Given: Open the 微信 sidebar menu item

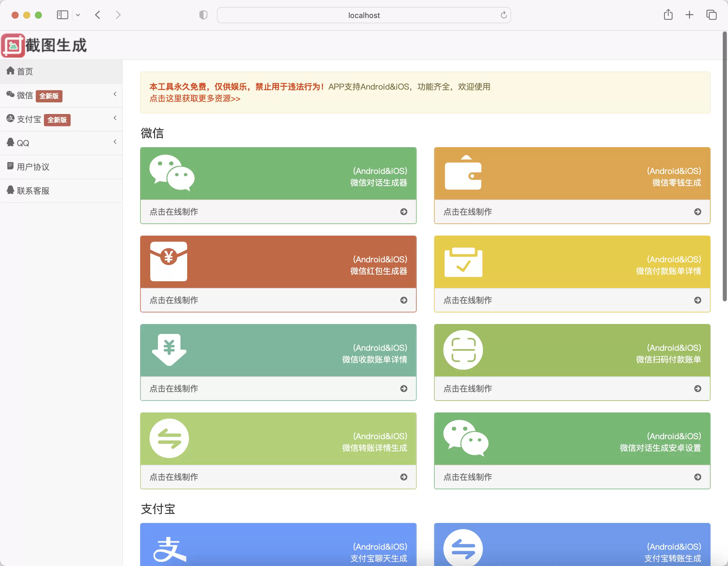Looking at the screenshot, I should click(x=61, y=95).
